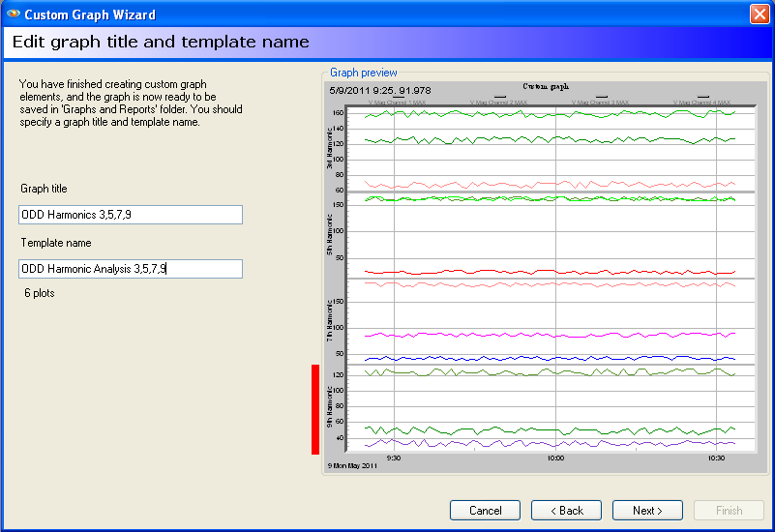Click the Next button

(x=647, y=510)
